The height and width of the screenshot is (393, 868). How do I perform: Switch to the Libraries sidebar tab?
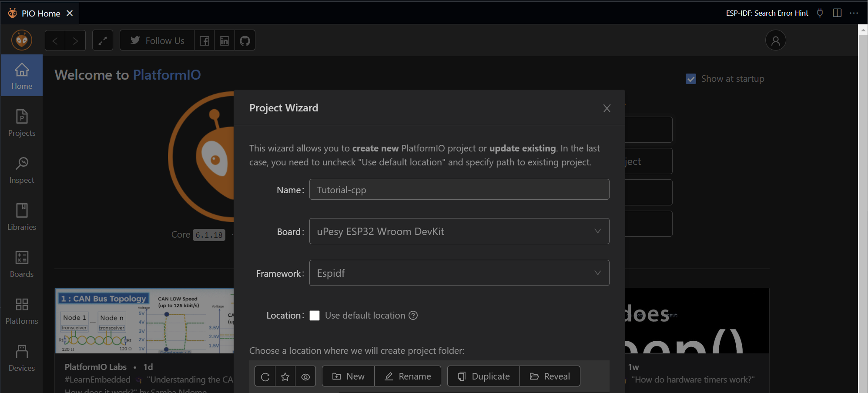(x=22, y=217)
